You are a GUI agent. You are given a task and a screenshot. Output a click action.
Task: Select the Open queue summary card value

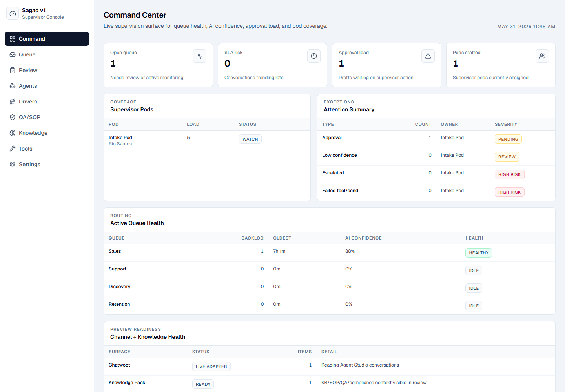click(113, 64)
